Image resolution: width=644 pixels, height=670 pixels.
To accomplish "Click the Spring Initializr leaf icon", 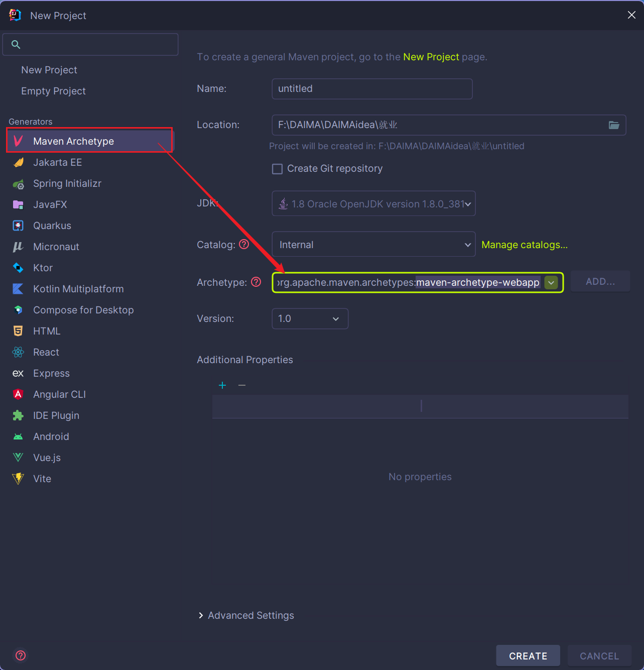I will (19, 184).
